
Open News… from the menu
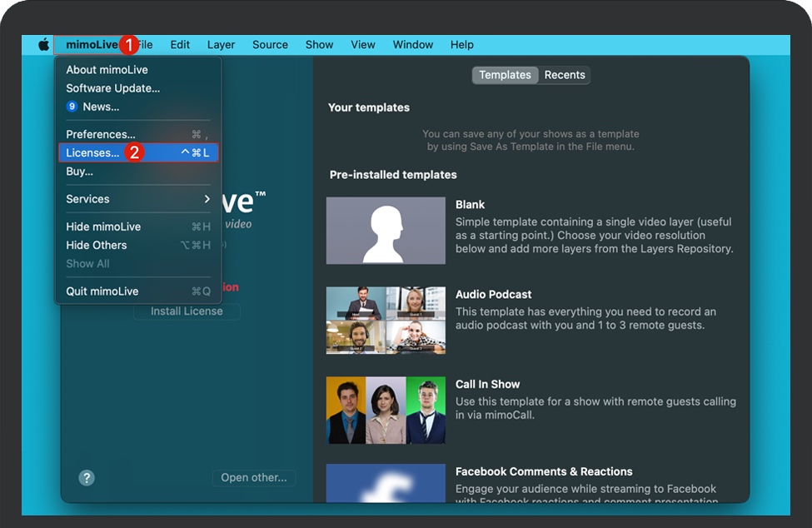pyautogui.click(x=138, y=107)
